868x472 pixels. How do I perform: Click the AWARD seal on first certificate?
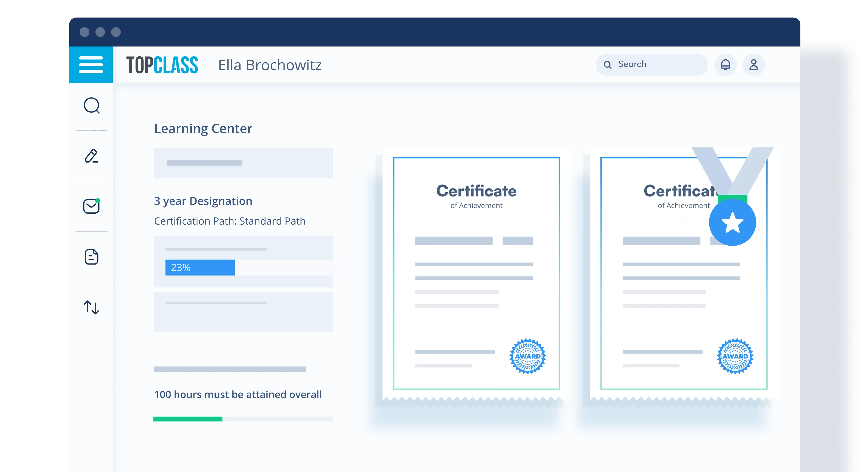point(527,356)
